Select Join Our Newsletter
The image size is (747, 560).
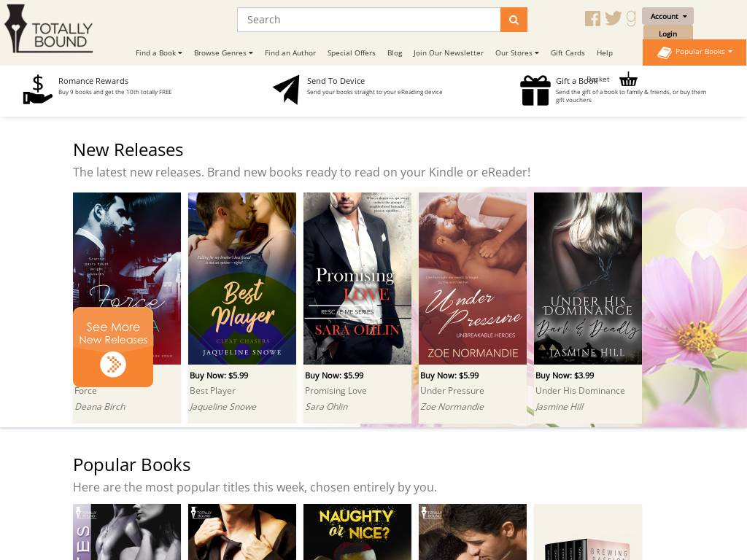tap(449, 52)
